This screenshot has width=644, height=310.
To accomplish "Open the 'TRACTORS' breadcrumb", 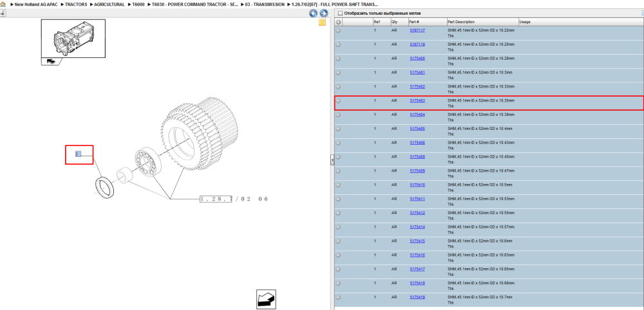I will [x=76, y=4].
